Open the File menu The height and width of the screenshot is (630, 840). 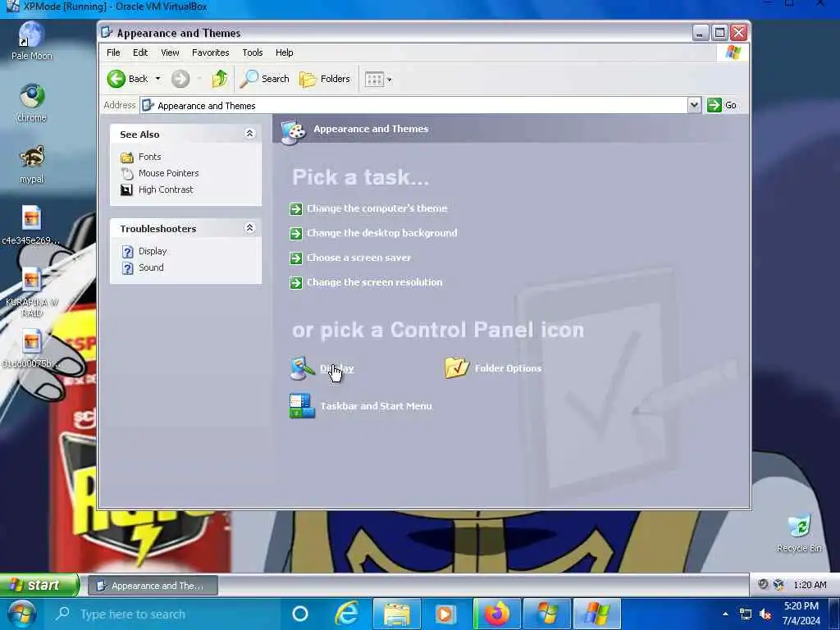coord(113,52)
